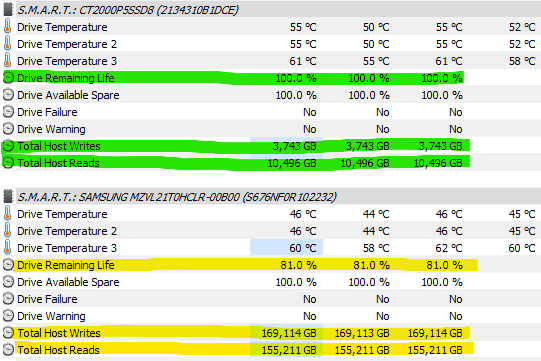The width and height of the screenshot is (541, 361).
Task: Select SAMSUNG 'Drive Warning' label
Action: tap(51, 316)
